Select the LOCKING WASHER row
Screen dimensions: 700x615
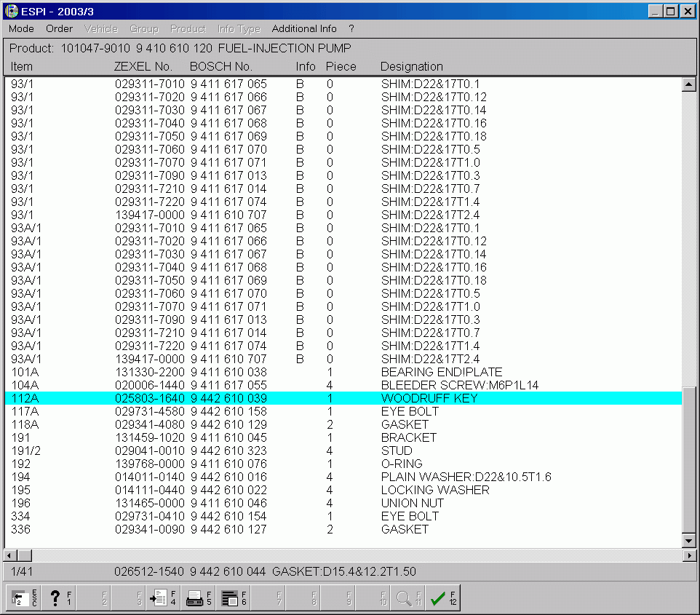(343, 490)
